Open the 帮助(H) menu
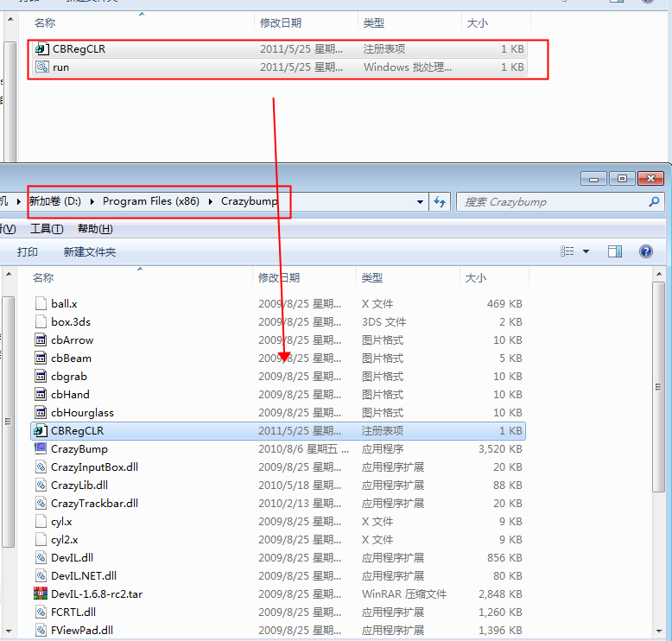The image size is (672, 641). coord(95,229)
